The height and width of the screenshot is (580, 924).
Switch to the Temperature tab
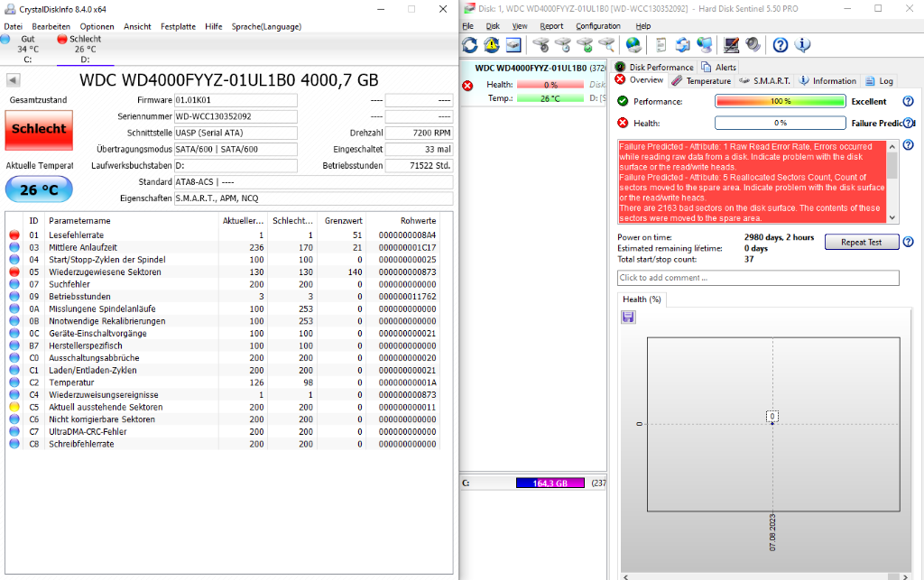coord(701,80)
